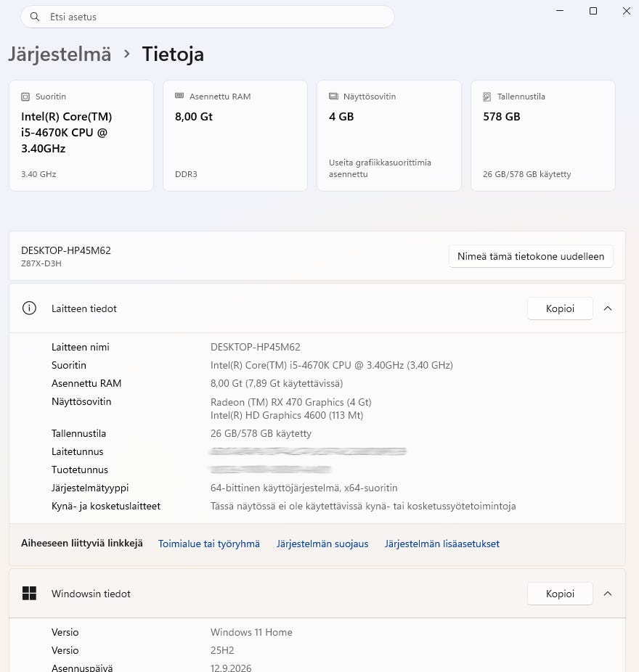Image resolution: width=639 pixels, height=672 pixels.
Task: Click the Laitteen tiedot info icon
Action: point(29,308)
